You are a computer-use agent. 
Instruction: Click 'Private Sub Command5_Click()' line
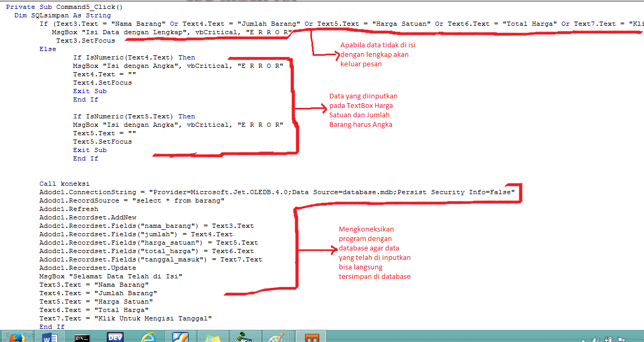[64, 7]
